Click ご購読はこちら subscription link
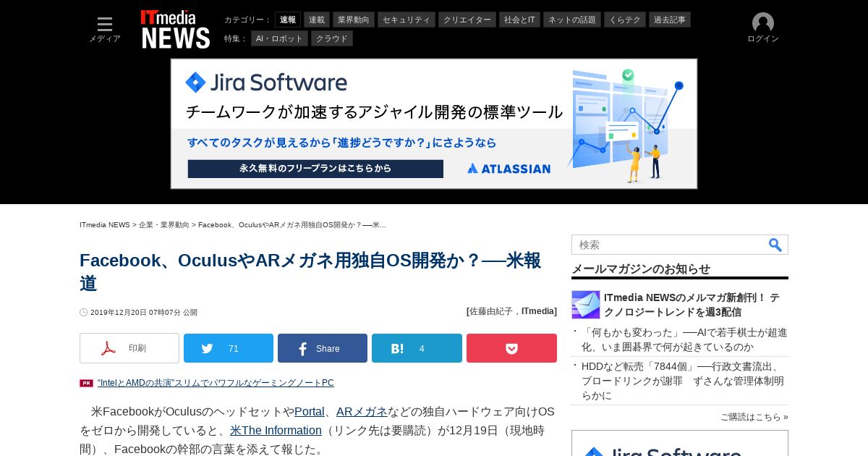 (754, 417)
